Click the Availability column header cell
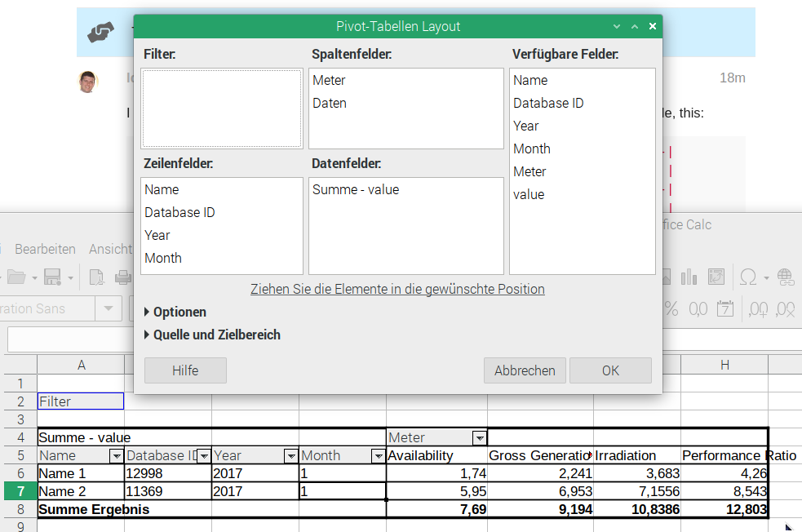The image size is (802, 532). [436, 456]
